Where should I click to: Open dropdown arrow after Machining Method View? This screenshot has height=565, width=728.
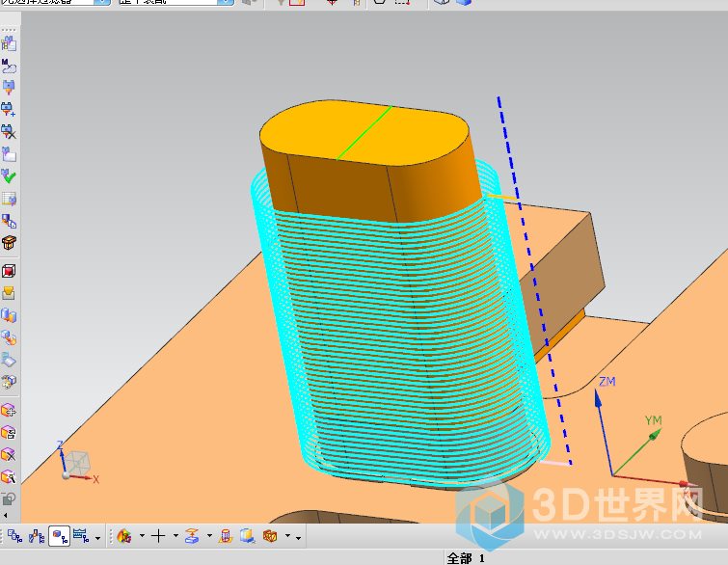(x=97, y=538)
